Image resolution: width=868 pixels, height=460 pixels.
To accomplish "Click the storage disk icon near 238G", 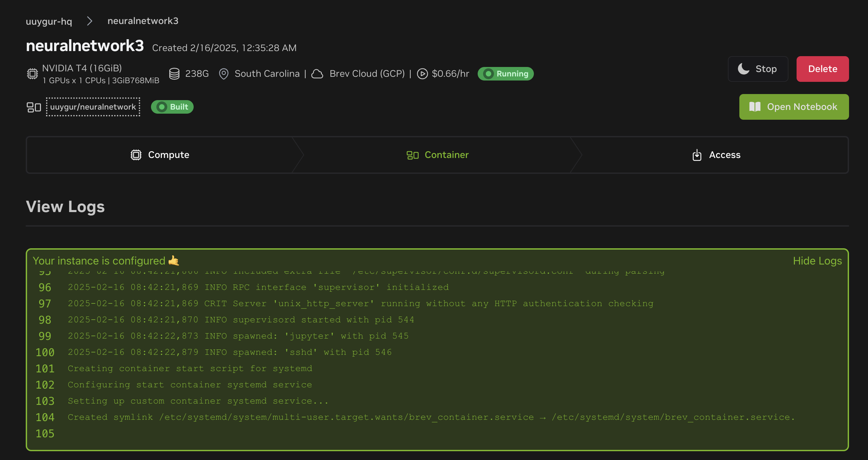I will click(174, 74).
